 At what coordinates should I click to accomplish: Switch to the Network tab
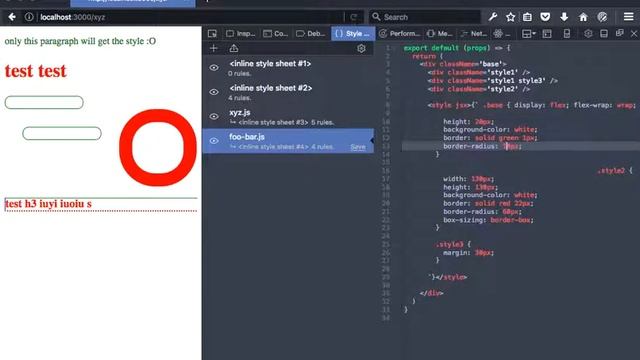click(473, 33)
